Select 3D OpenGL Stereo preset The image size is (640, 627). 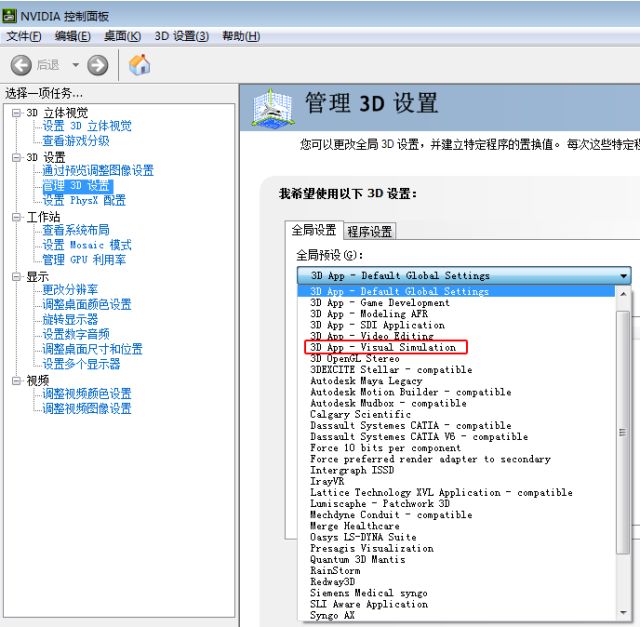pyautogui.click(x=456, y=359)
